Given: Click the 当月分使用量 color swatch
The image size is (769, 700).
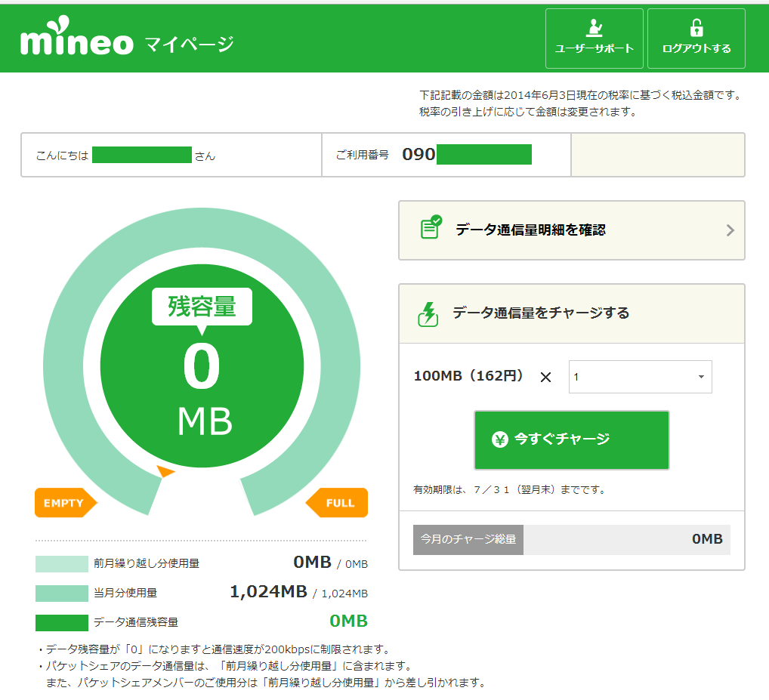Looking at the screenshot, I should pos(62,593).
